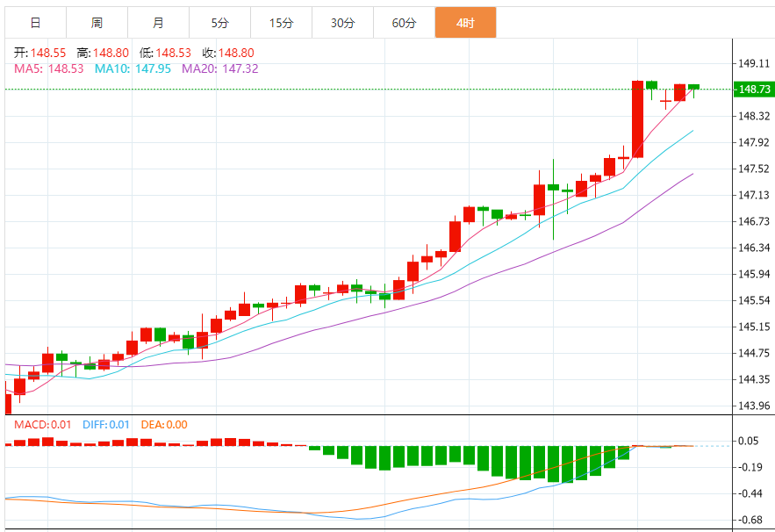
Task: Click the DIFF indicator label
Action: 105,425
